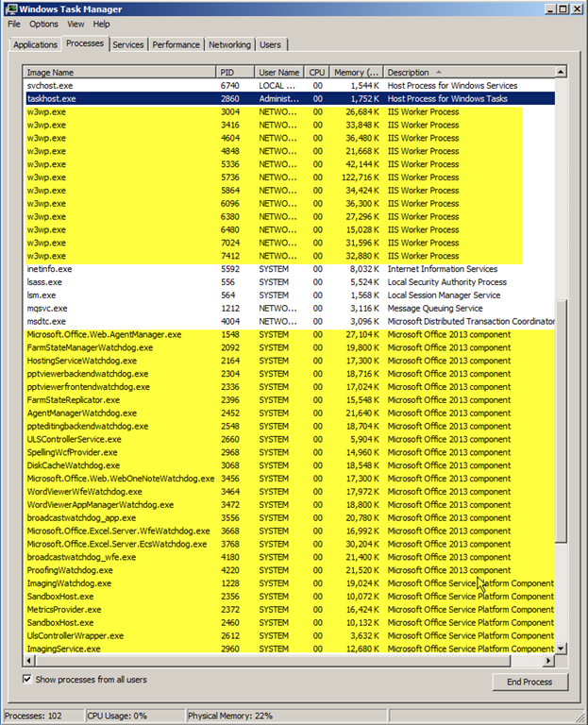The height and width of the screenshot is (725, 588).
Task: Select ImagingWatchdog.exe process
Action: click(290, 583)
